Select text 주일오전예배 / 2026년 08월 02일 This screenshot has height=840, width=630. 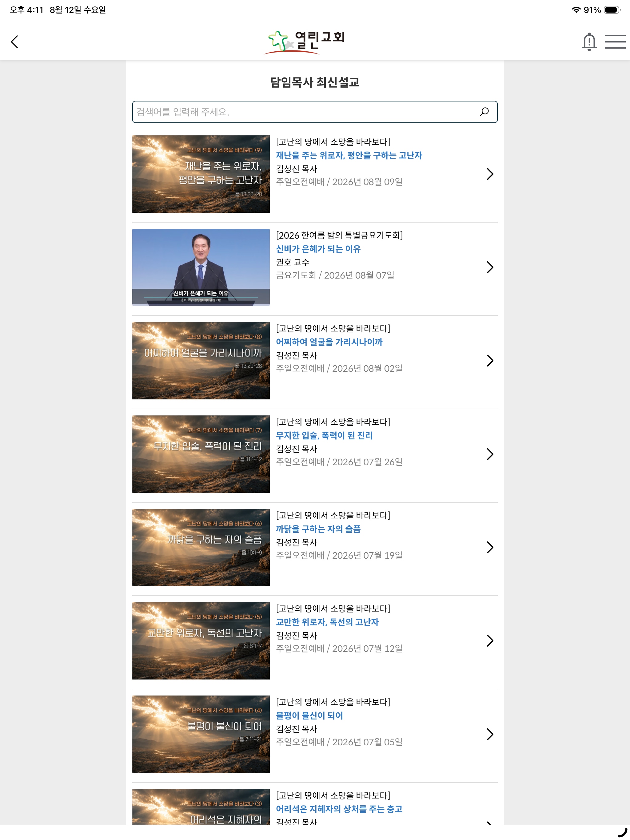coord(339,368)
